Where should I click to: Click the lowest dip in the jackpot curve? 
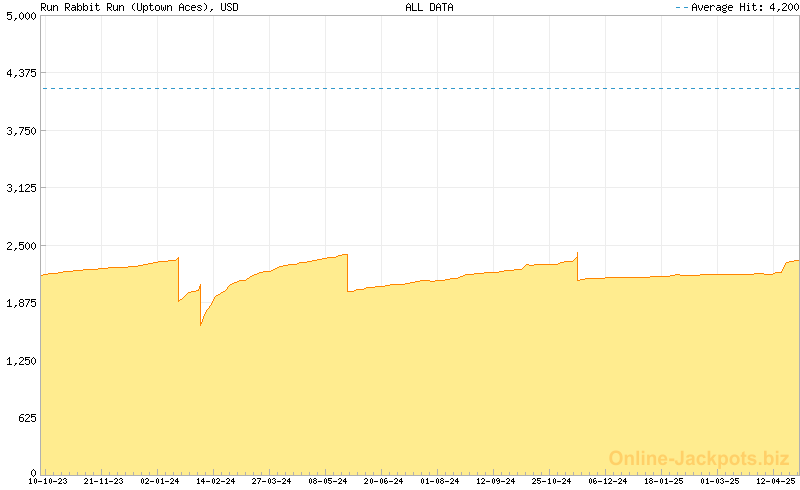[201, 324]
